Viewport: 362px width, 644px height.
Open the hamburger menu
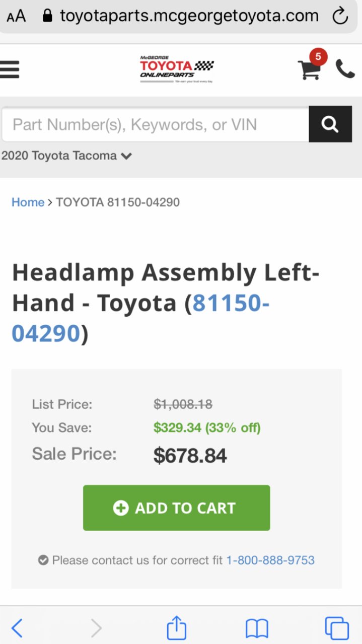[x=9, y=69]
